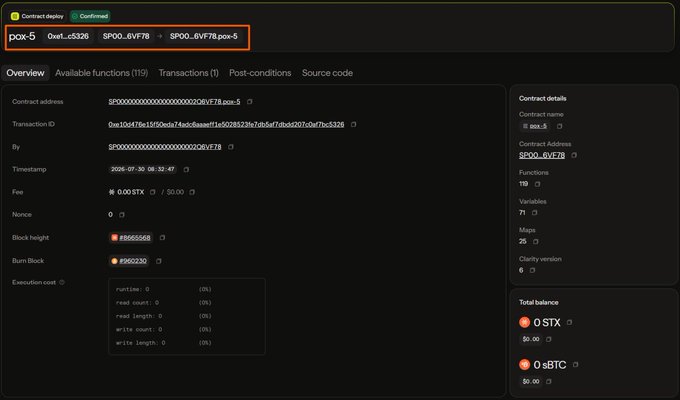The width and height of the screenshot is (680, 400).
Task: Copy the contract name pox-5 in details
Action: coord(559,126)
